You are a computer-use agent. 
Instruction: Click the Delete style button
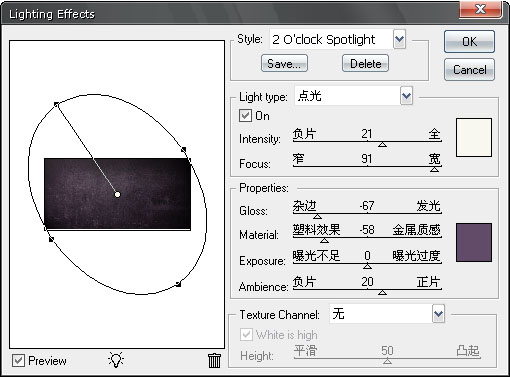point(365,63)
